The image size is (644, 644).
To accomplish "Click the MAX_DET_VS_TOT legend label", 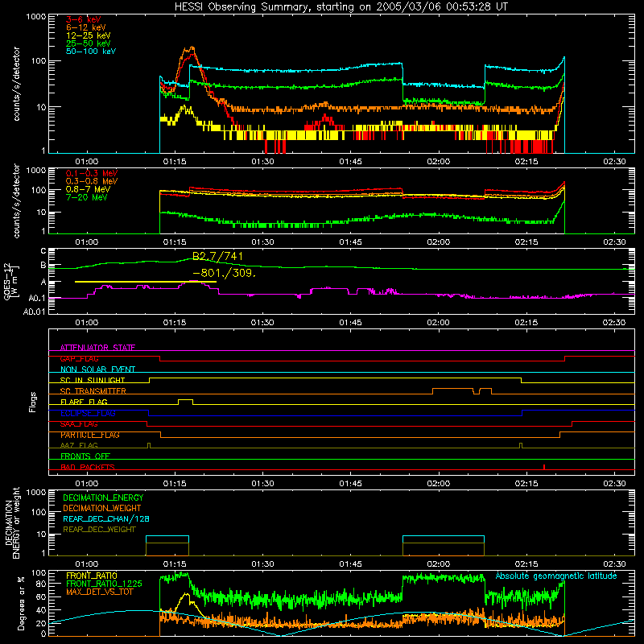I will 100,592.
